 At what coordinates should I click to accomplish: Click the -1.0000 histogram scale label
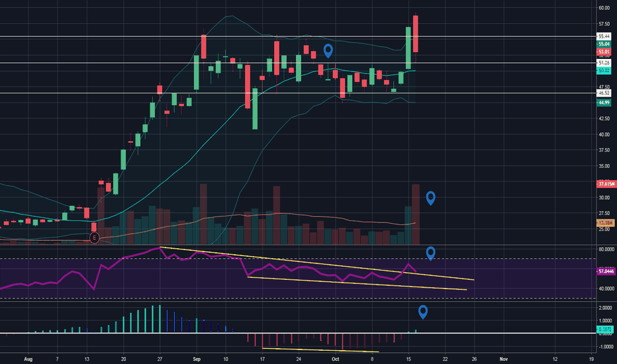pos(605,347)
